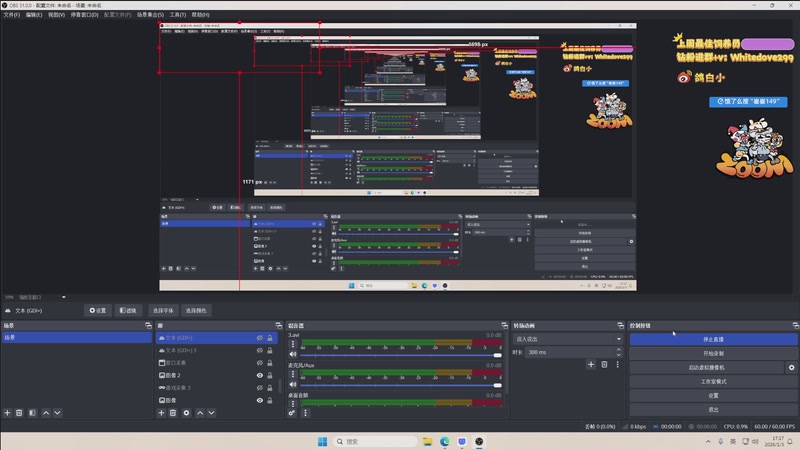Add a new source with plus icon
The height and width of the screenshot is (450, 800).
(x=161, y=413)
